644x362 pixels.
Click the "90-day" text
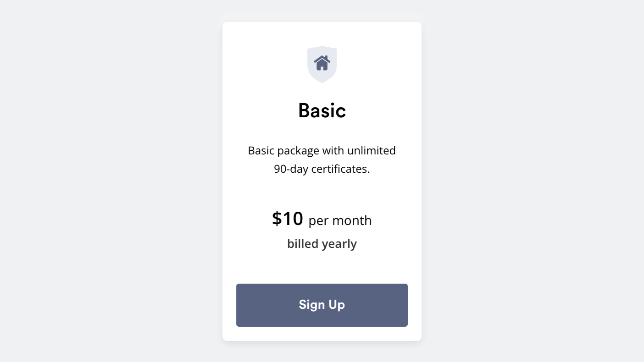tap(291, 169)
